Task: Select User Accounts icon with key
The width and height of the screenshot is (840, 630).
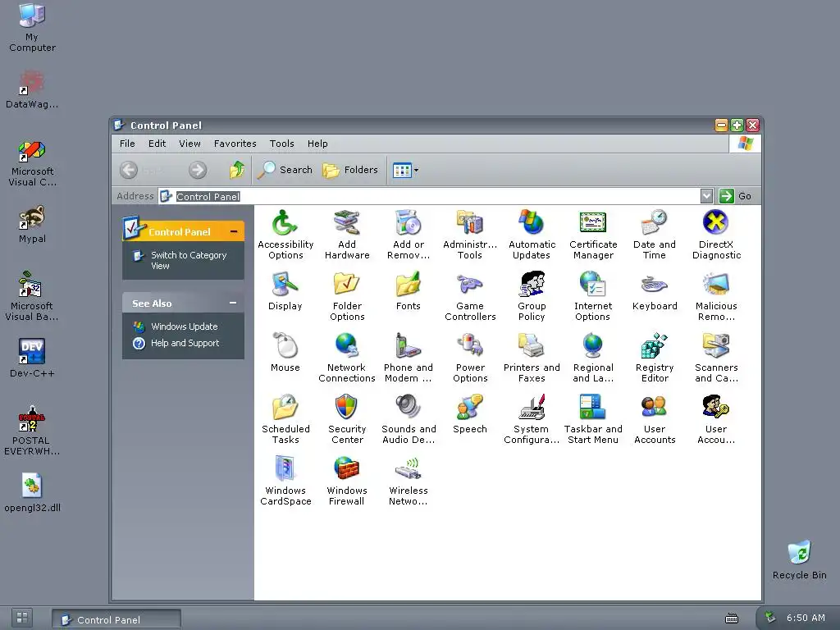Action: click(715, 419)
